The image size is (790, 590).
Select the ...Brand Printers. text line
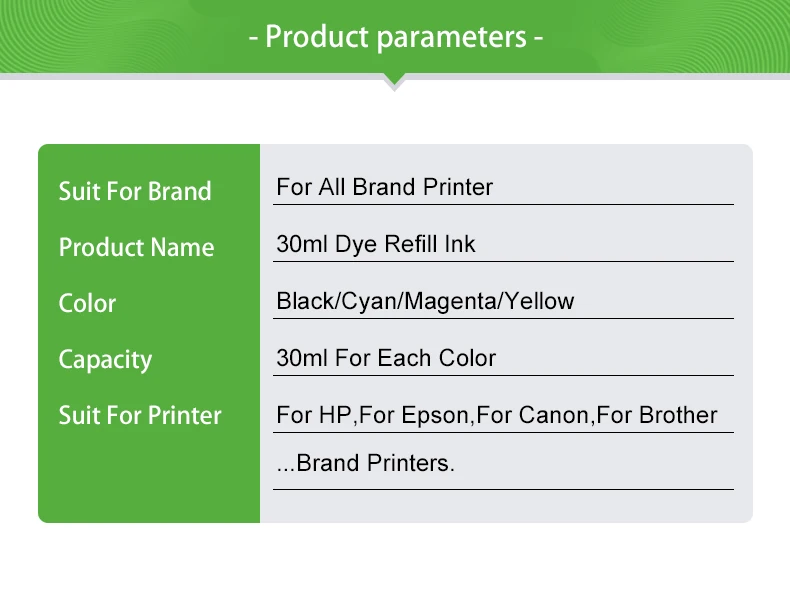365,463
